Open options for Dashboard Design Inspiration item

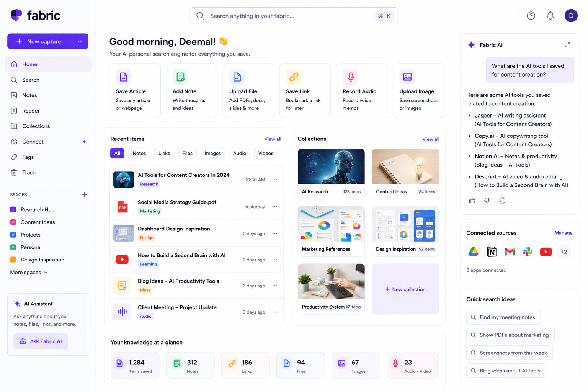[275, 234]
